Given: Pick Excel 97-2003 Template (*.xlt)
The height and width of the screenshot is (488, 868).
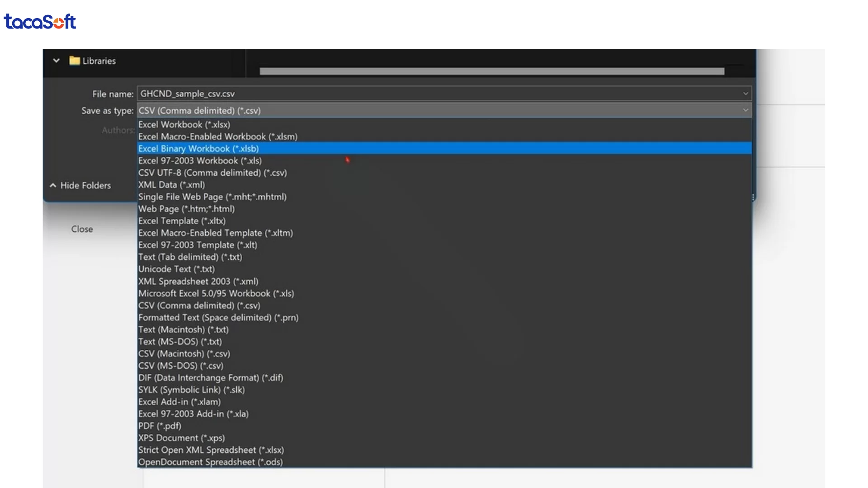Looking at the screenshot, I should [x=444, y=245].
